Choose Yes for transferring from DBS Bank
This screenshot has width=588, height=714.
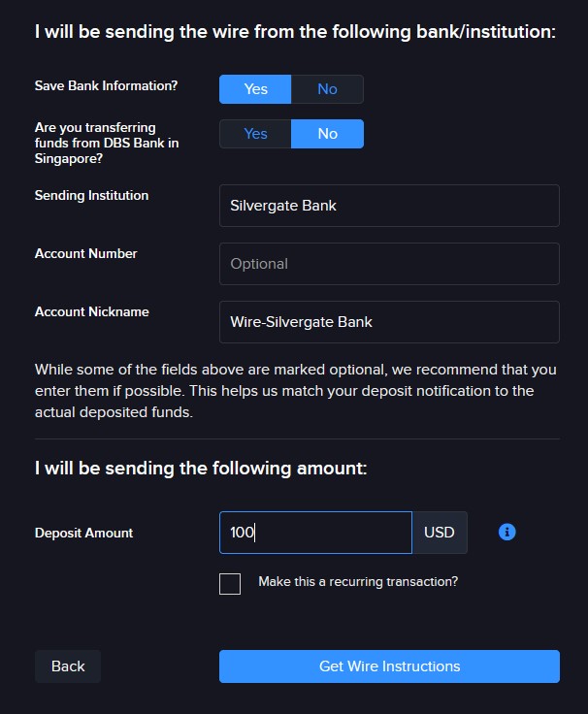click(255, 134)
